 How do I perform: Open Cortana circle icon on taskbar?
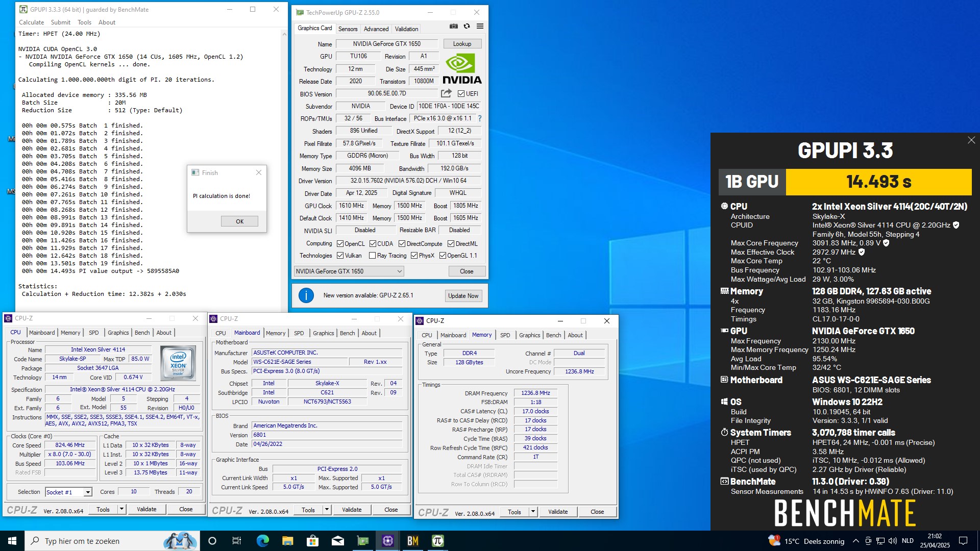212,541
